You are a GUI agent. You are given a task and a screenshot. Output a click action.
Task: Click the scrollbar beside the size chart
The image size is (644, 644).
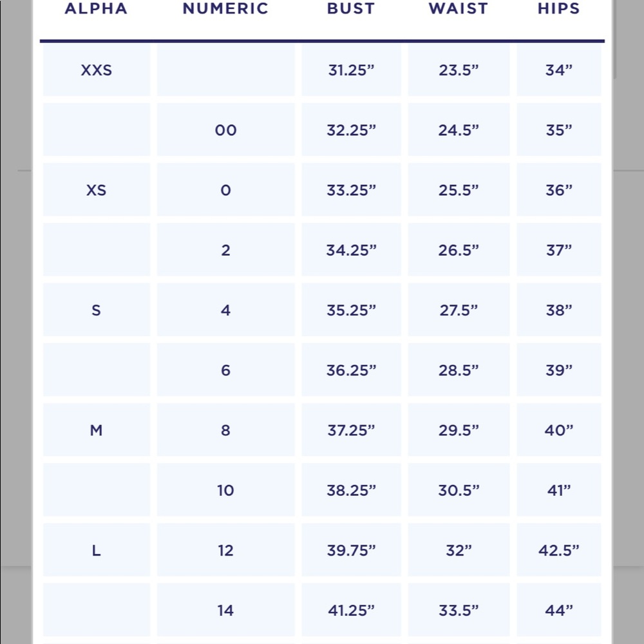pyautogui.click(x=614, y=39)
